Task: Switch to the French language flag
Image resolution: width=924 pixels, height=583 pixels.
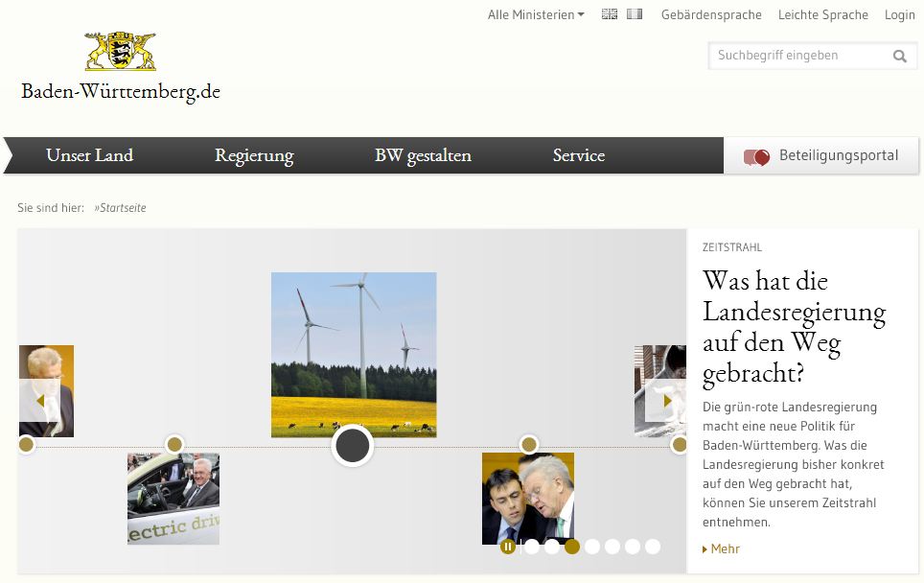Action: pos(635,14)
